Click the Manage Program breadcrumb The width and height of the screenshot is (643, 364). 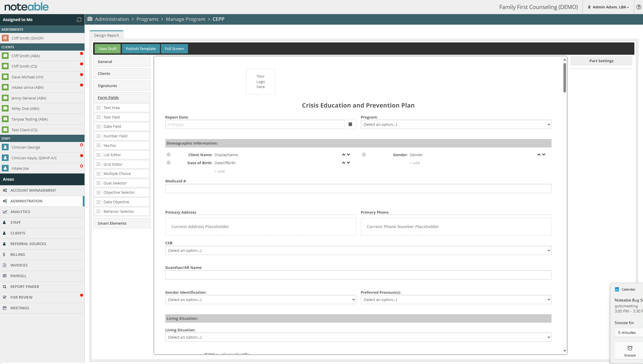185,19
